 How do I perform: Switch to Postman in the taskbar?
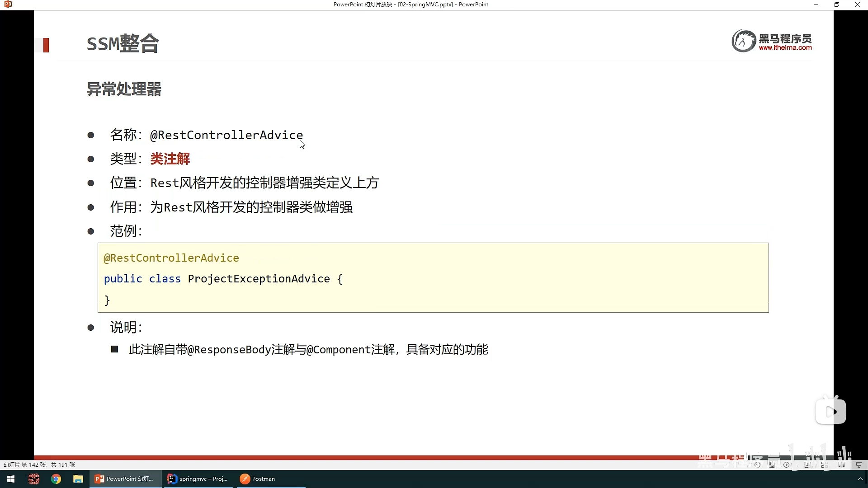point(258,479)
